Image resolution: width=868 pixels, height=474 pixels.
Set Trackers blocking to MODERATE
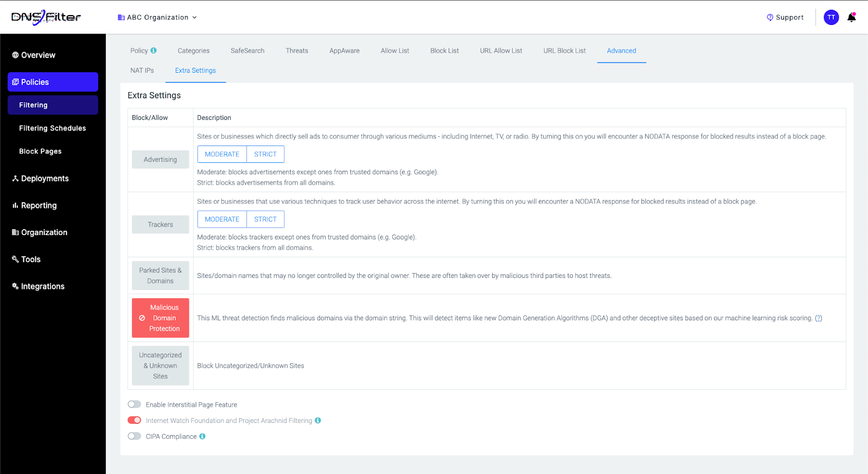click(222, 219)
